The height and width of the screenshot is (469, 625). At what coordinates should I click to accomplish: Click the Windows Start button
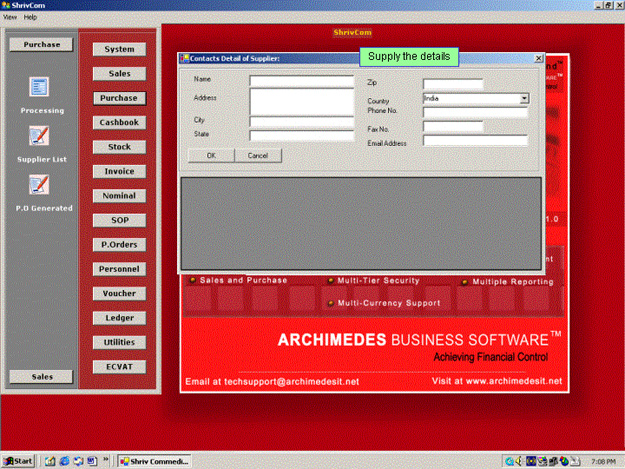pyautogui.click(x=19, y=461)
